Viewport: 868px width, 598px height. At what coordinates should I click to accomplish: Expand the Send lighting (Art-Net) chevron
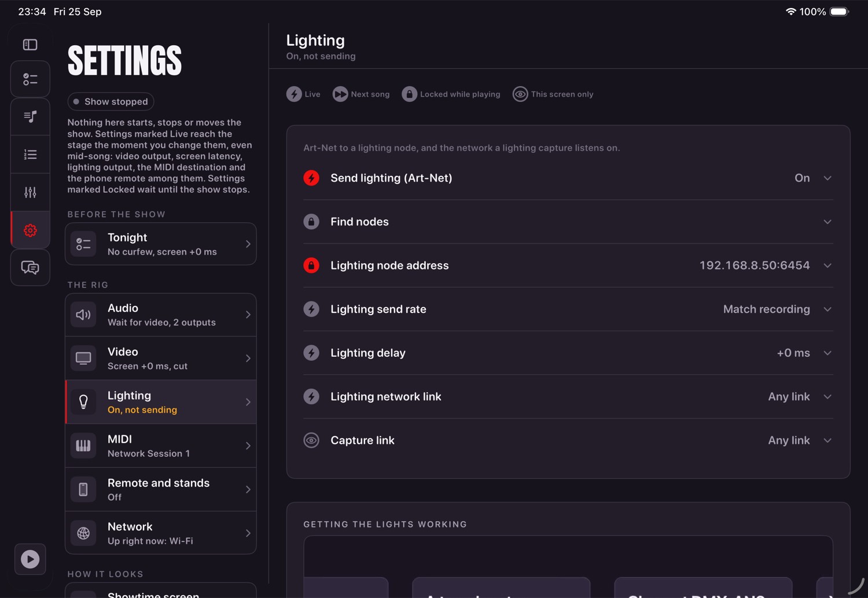(827, 178)
